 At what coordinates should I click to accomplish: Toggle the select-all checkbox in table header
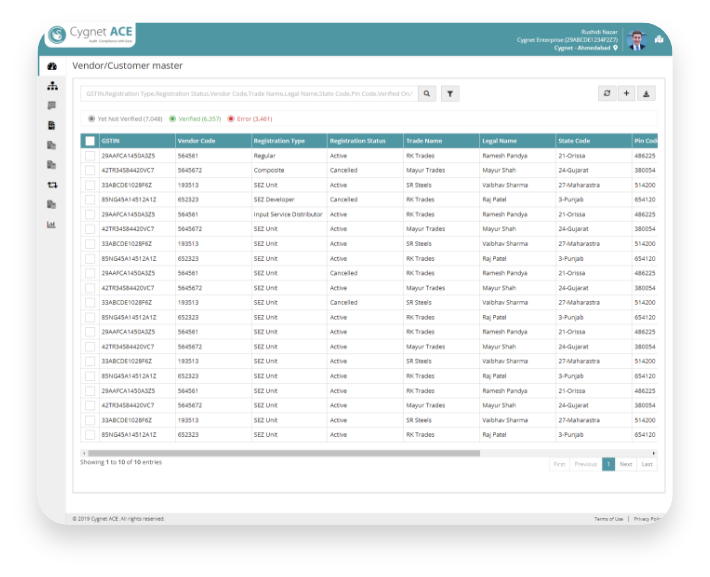(x=90, y=141)
